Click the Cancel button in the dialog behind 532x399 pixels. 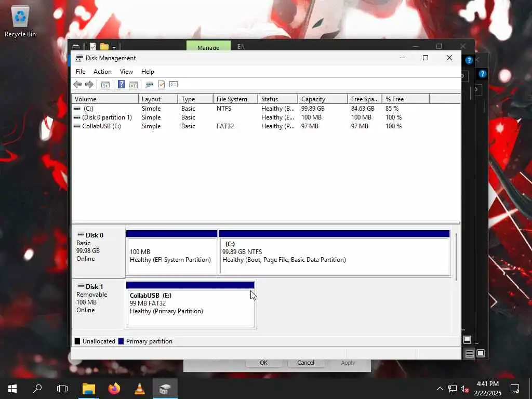[x=305, y=363]
